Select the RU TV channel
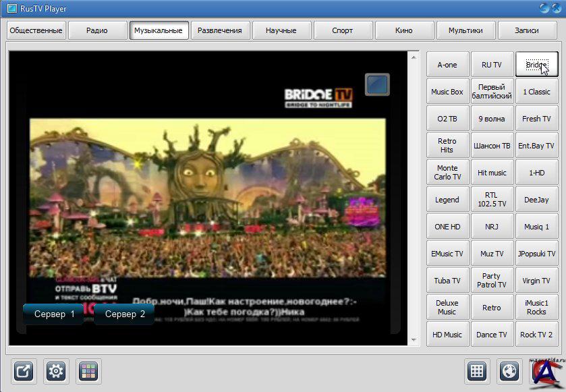The image size is (566, 392). pyautogui.click(x=491, y=65)
